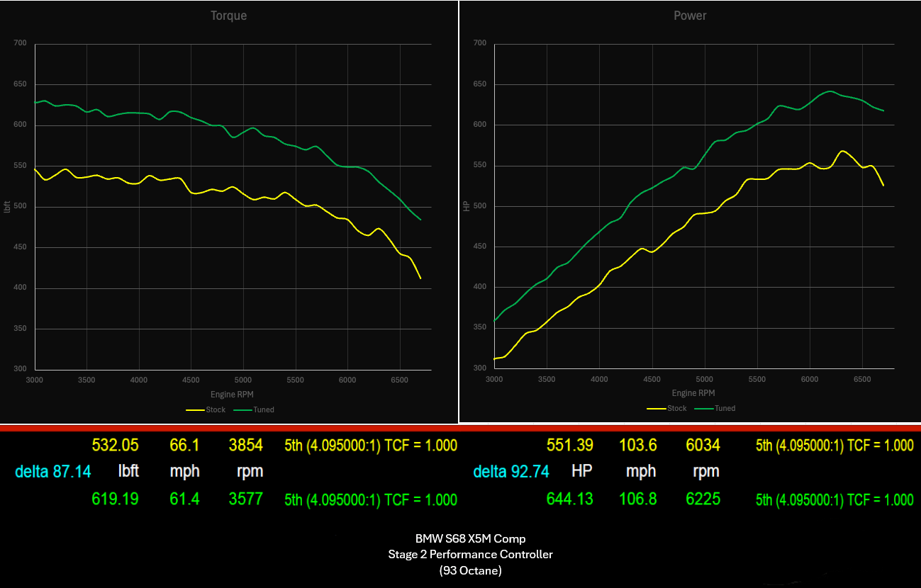Click the Engine RPM axis label on the Power chart
921x588 pixels.
coord(692,392)
